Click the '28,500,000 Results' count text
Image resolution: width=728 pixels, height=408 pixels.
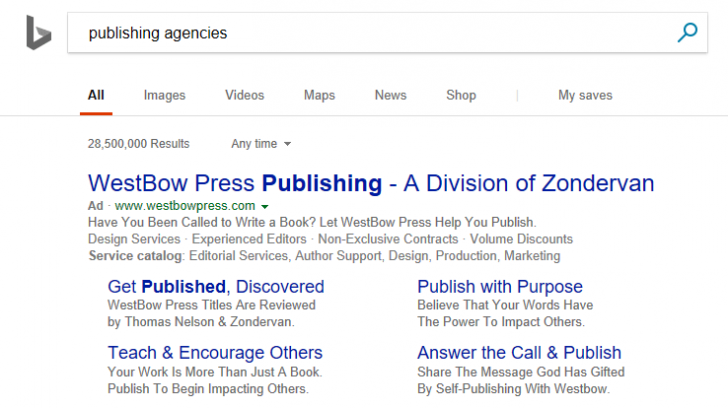coord(138,144)
